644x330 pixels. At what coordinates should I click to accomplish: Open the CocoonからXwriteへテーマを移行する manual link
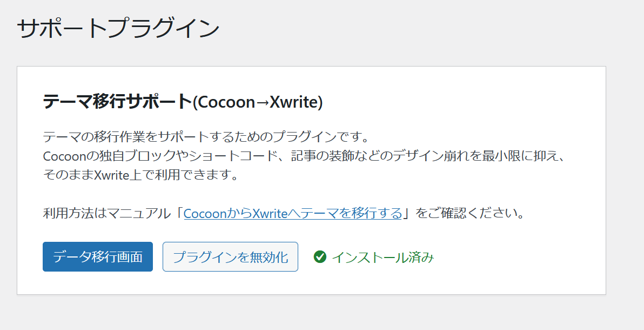[x=293, y=213]
